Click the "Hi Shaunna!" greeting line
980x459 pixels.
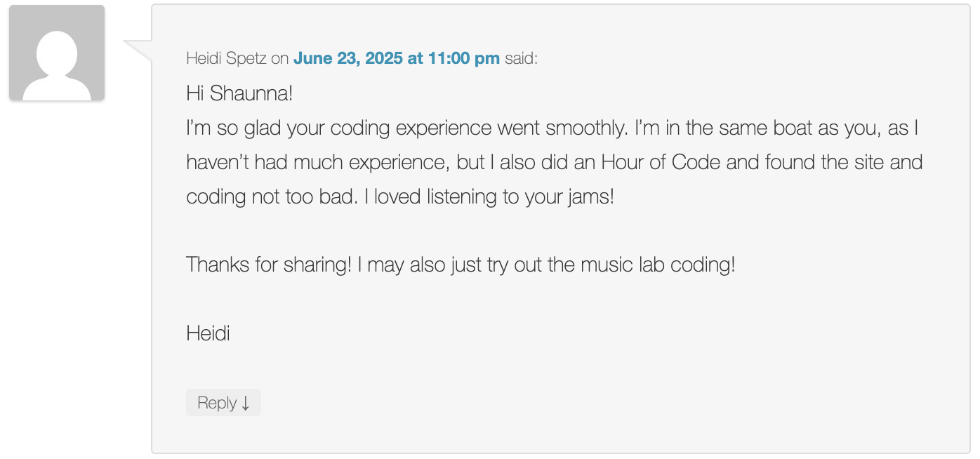pos(239,93)
